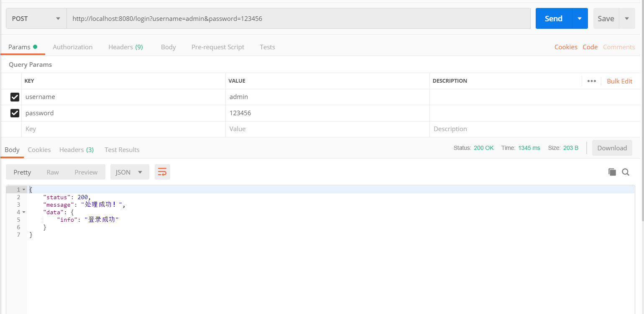Click the password key cell
This screenshot has width=644, height=314.
(x=123, y=113)
